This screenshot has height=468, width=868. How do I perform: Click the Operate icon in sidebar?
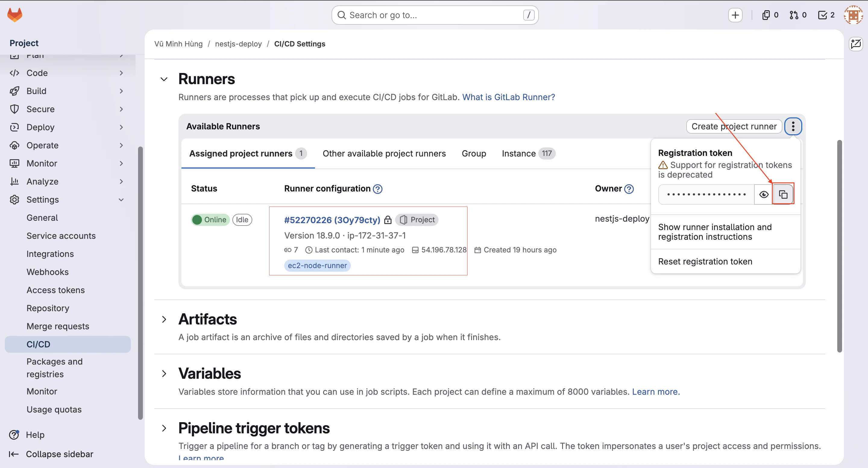pos(14,145)
